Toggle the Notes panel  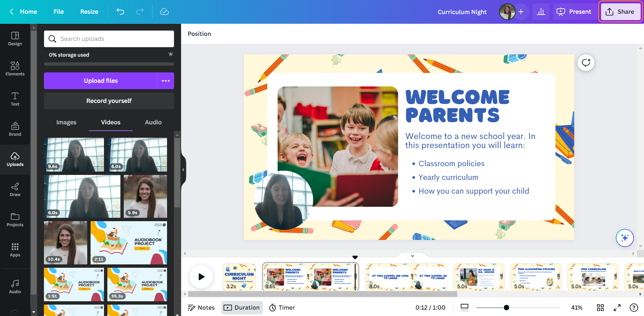click(201, 308)
